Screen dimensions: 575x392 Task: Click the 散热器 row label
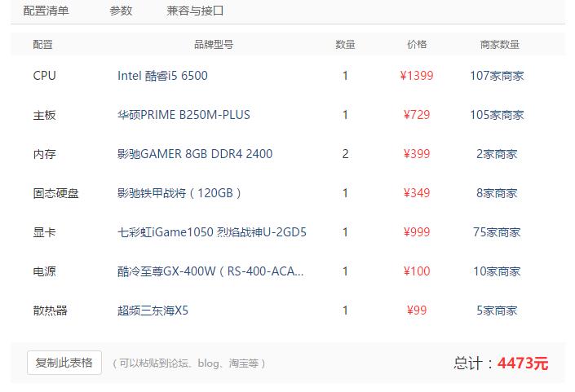[51, 311]
